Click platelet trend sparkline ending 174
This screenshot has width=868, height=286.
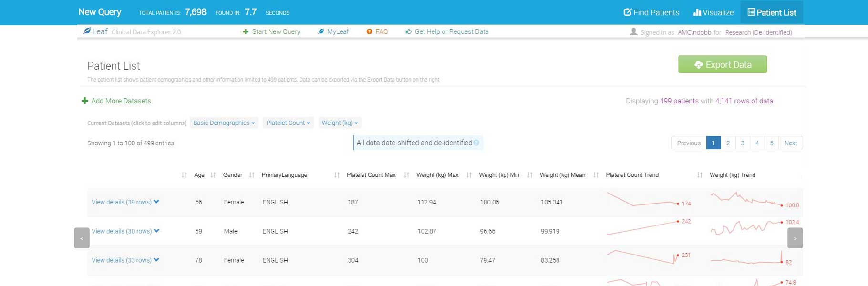coord(642,199)
